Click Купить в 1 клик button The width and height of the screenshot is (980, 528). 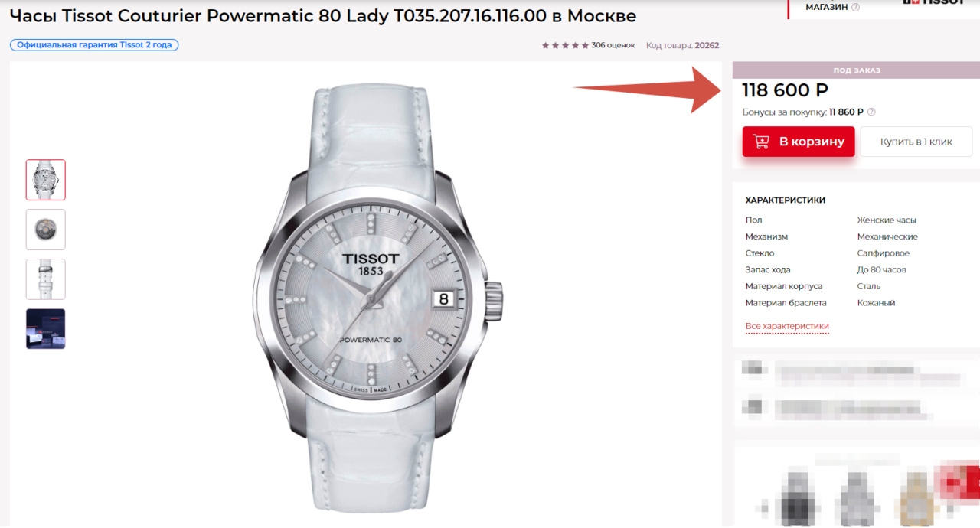click(x=916, y=142)
